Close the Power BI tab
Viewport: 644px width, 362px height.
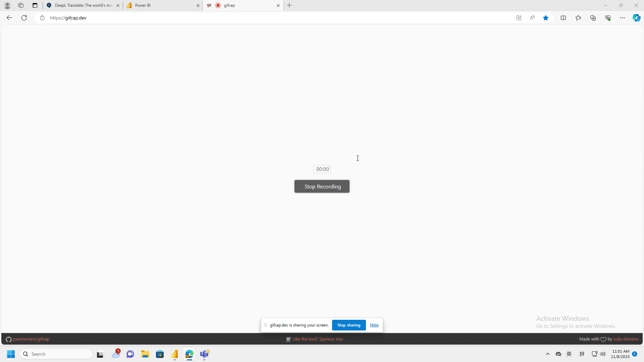pyautogui.click(x=198, y=5)
